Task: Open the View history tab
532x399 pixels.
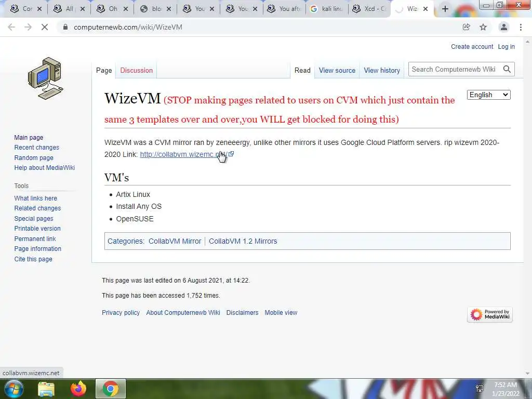Action: (x=382, y=70)
